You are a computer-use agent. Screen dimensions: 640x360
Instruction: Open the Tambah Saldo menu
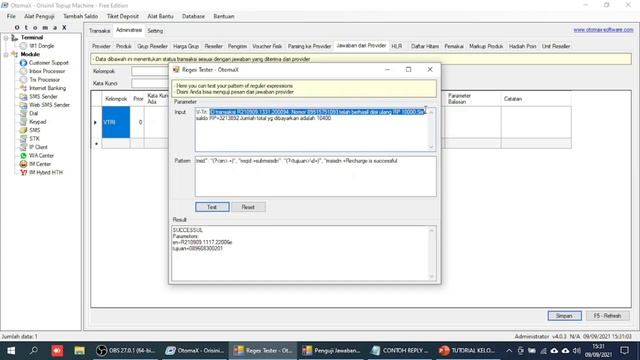[80, 16]
